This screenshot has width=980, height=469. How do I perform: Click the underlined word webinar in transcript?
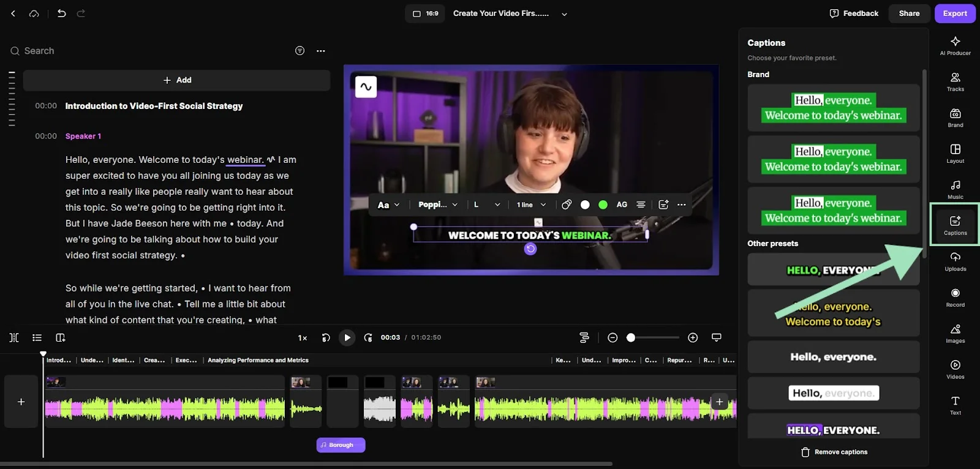tap(245, 160)
